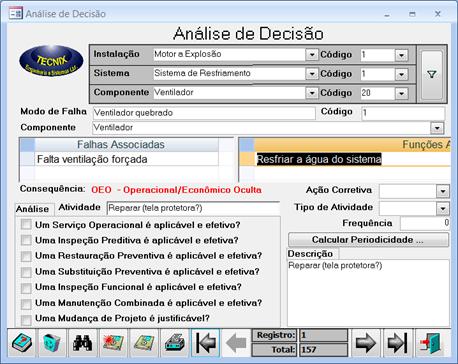Enable 'Uma Manutenção Combinada' checkbox
Image resolution: width=458 pixels, height=364 pixels.
(x=26, y=303)
